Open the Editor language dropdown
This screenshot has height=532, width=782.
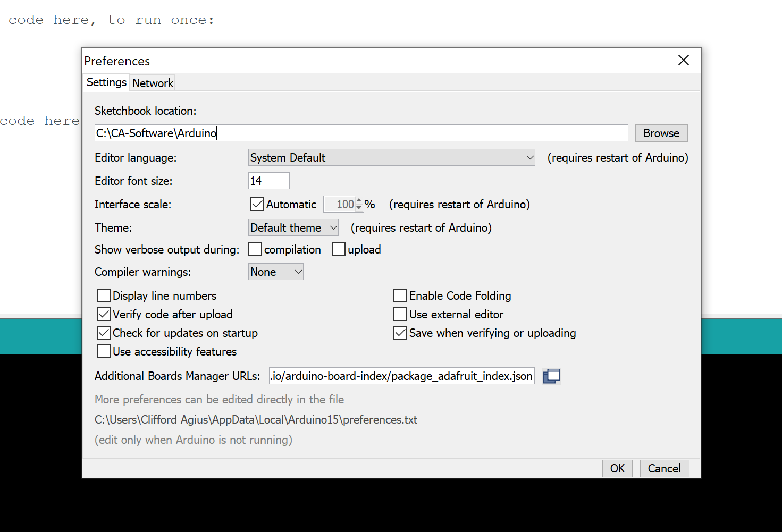[392, 157]
